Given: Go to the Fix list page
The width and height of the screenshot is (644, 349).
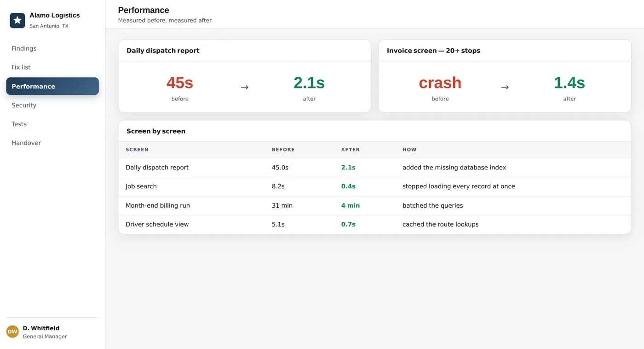Looking at the screenshot, I should [x=52, y=67].
